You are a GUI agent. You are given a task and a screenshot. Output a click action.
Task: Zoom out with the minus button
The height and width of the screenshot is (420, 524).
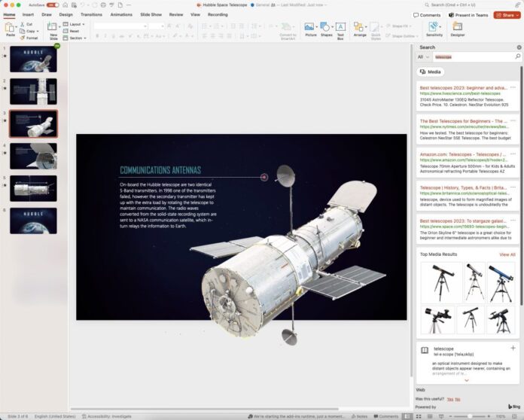pos(451,416)
